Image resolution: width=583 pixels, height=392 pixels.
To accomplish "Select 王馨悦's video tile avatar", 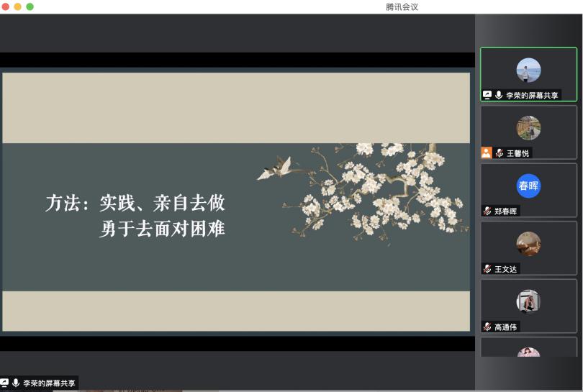I will coord(528,128).
